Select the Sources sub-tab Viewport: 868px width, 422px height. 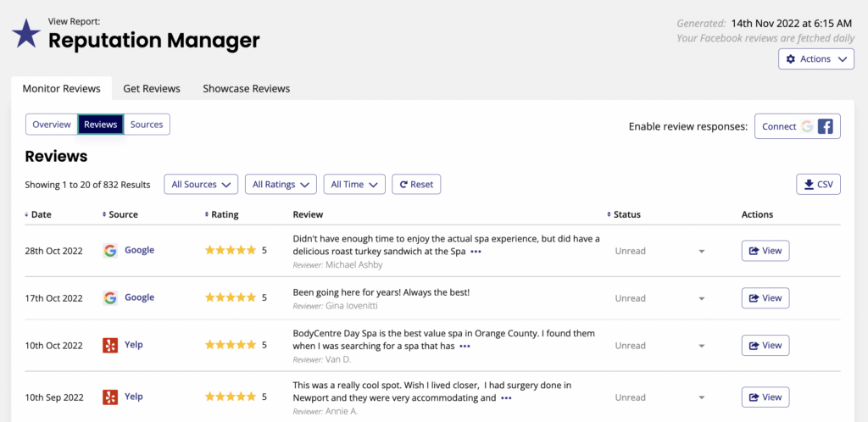pos(147,125)
